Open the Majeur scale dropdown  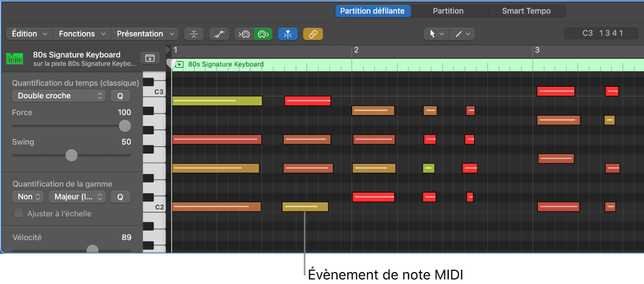[78, 197]
